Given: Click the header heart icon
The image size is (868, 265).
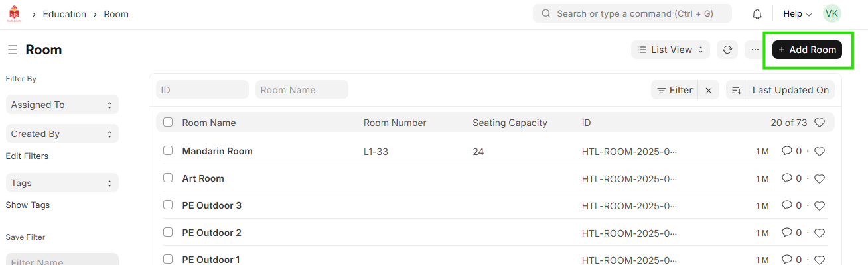Looking at the screenshot, I should 820,123.
